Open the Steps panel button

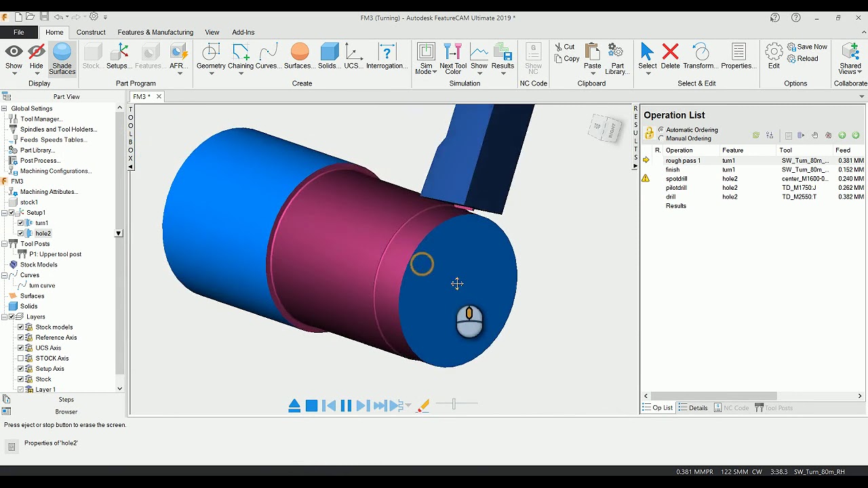click(66, 400)
